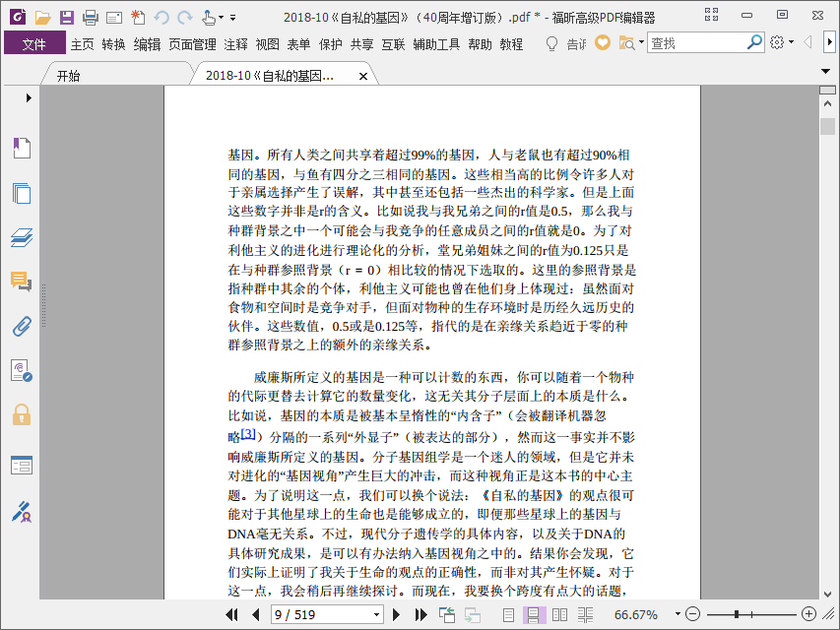The image size is (840, 630).
Task: Open the Form Fields panel
Action: click(22, 465)
